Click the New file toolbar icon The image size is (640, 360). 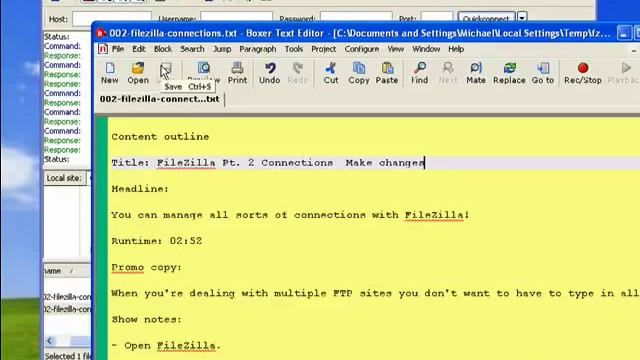coord(109,73)
